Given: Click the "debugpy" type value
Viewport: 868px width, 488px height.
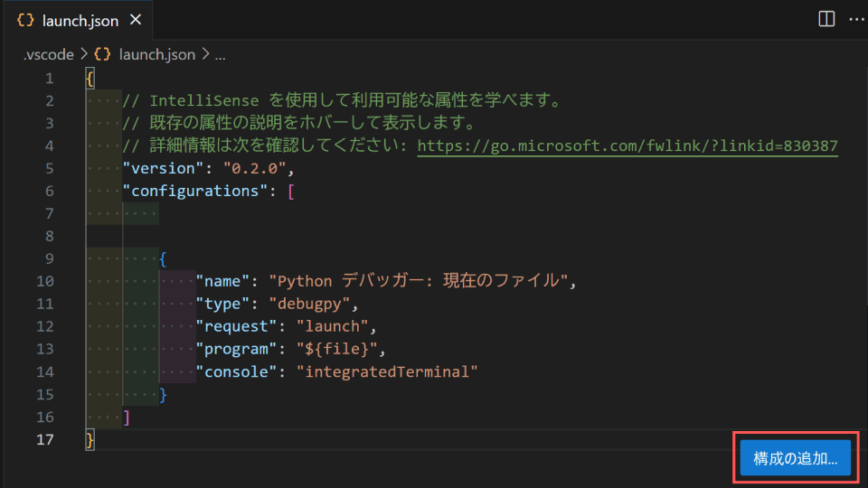Looking at the screenshot, I should [x=309, y=304].
